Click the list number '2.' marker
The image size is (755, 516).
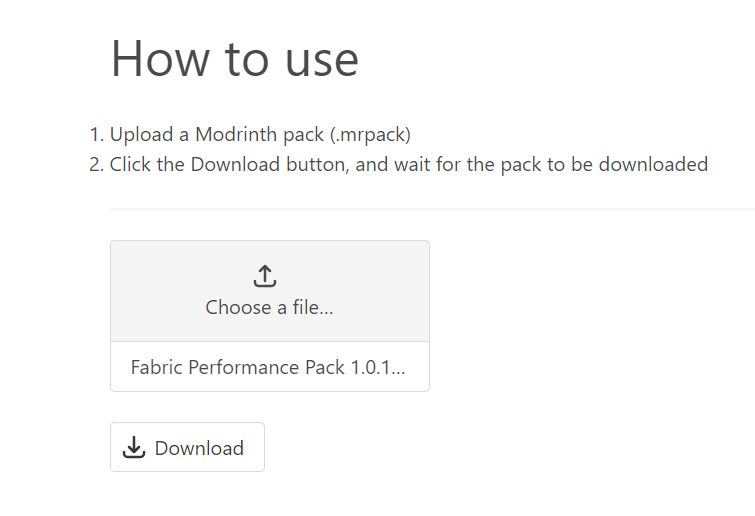[96, 165]
